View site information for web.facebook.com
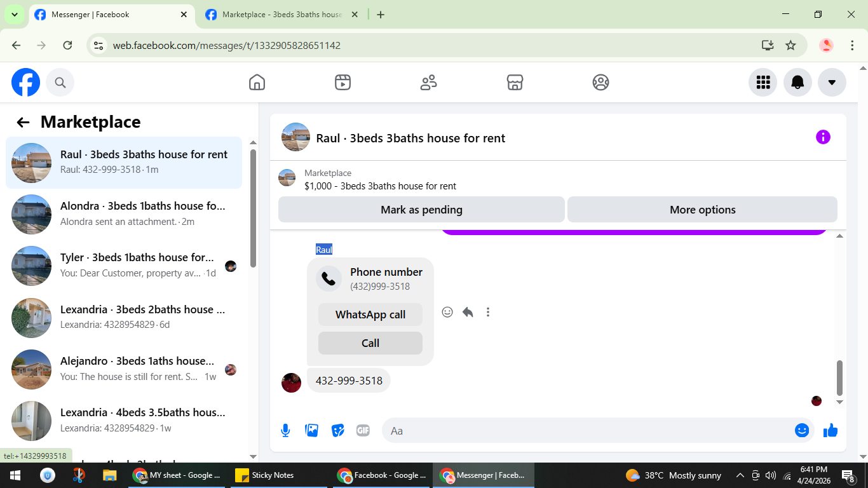The image size is (868, 488). [x=98, y=45]
